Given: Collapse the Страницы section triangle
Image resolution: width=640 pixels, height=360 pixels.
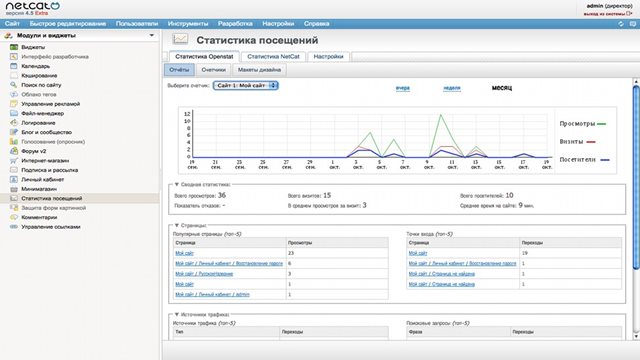Looking at the screenshot, I should pyautogui.click(x=177, y=225).
